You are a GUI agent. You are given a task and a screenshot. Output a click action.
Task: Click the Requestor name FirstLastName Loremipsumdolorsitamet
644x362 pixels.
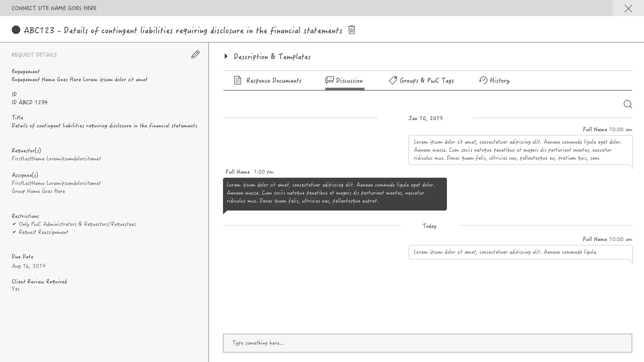pyautogui.click(x=56, y=159)
